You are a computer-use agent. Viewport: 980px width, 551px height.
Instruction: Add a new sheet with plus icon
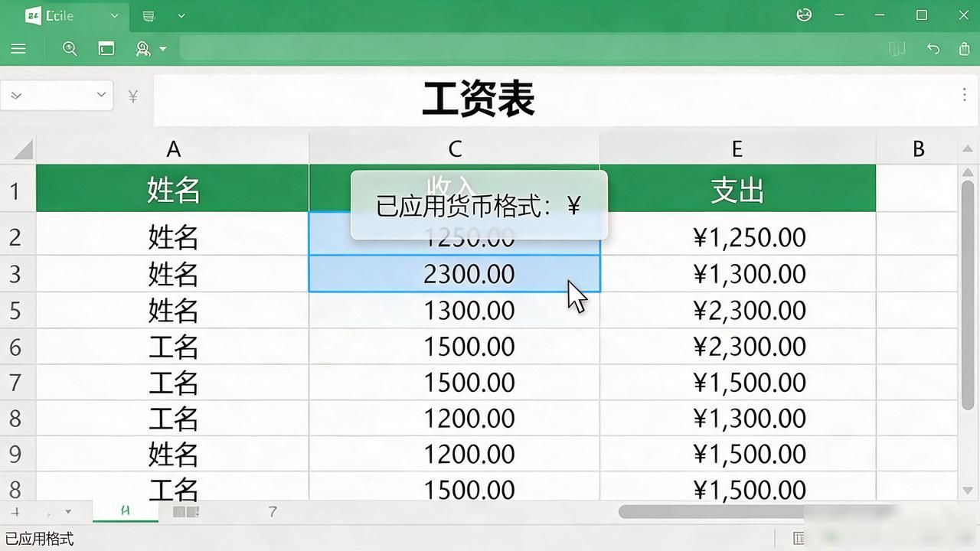coord(15,512)
